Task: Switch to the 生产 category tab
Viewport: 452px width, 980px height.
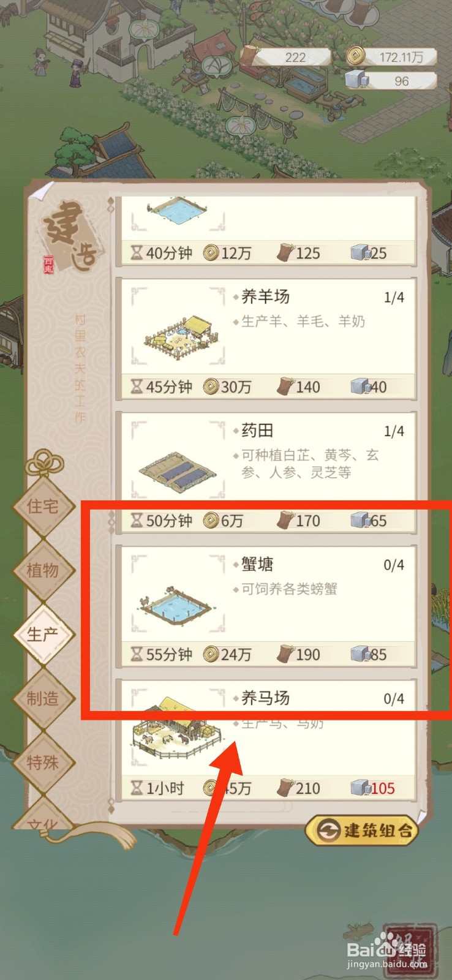Action: point(43,634)
